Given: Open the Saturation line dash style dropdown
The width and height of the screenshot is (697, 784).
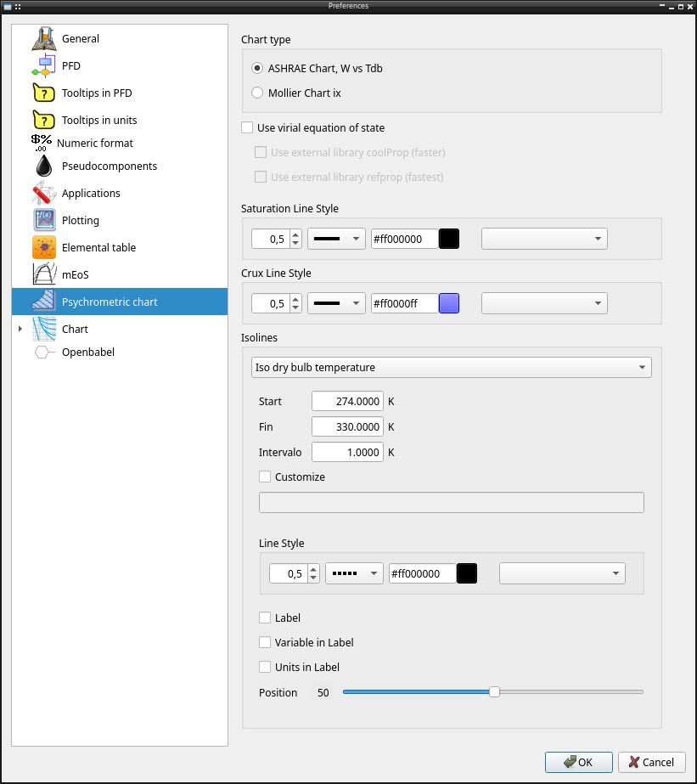Looking at the screenshot, I should pos(336,239).
